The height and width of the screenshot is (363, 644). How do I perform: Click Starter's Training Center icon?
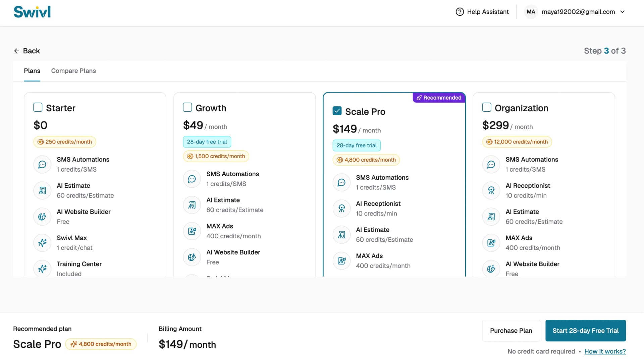tap(42, 268)
